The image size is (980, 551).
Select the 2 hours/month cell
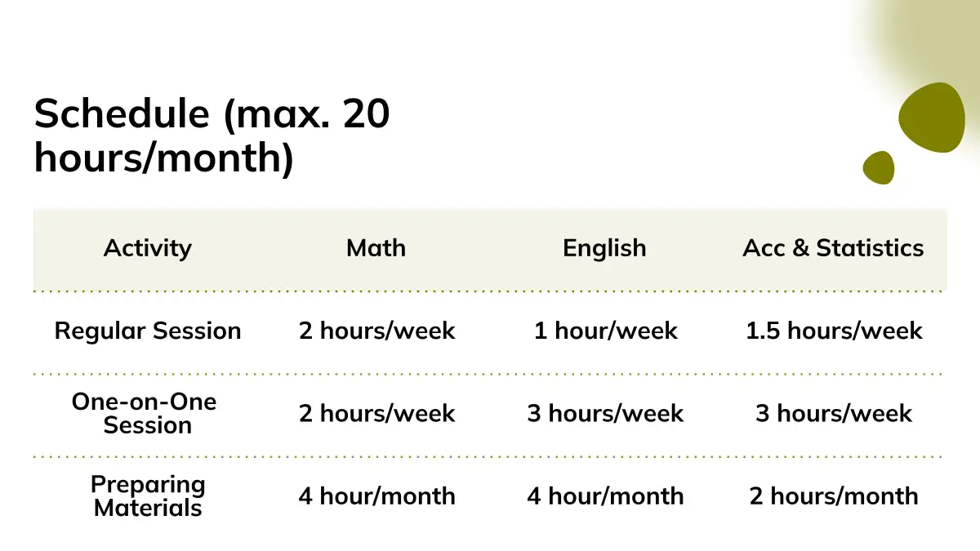[x=834, y=495]
